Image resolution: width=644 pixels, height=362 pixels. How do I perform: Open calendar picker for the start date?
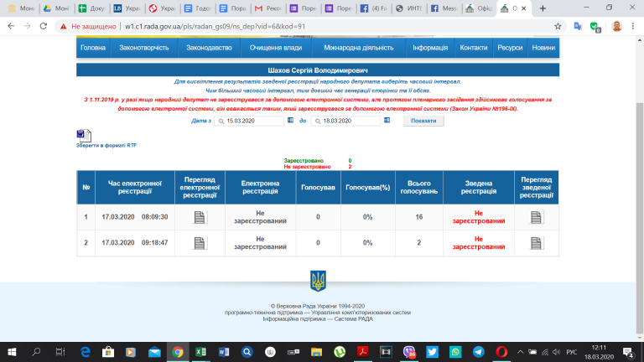[221, 122]
